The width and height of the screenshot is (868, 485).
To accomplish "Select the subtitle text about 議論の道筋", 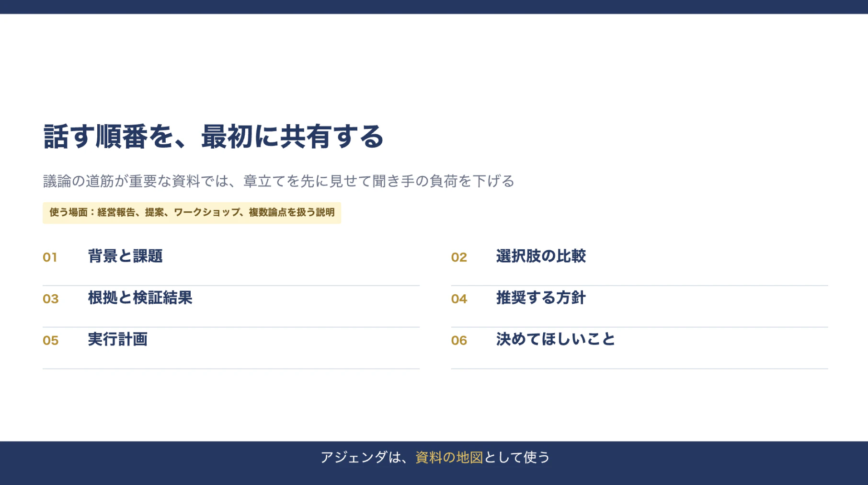I will 279,181.
